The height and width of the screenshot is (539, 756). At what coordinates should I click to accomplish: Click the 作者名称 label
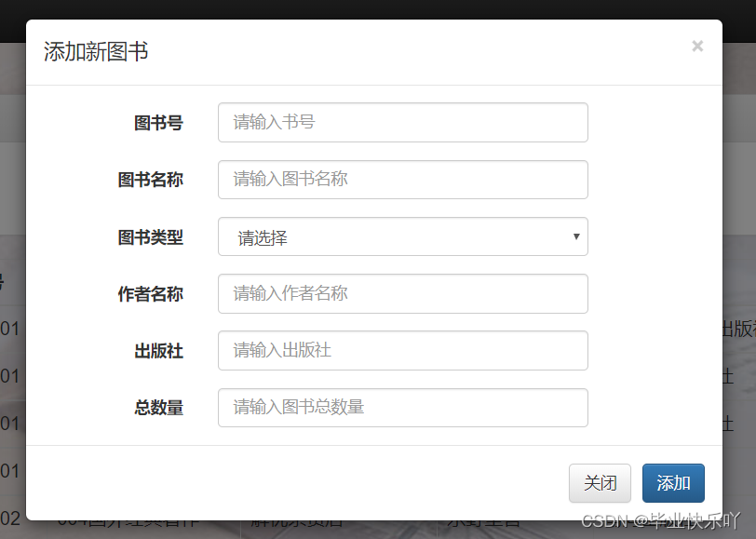pos(151,294)
